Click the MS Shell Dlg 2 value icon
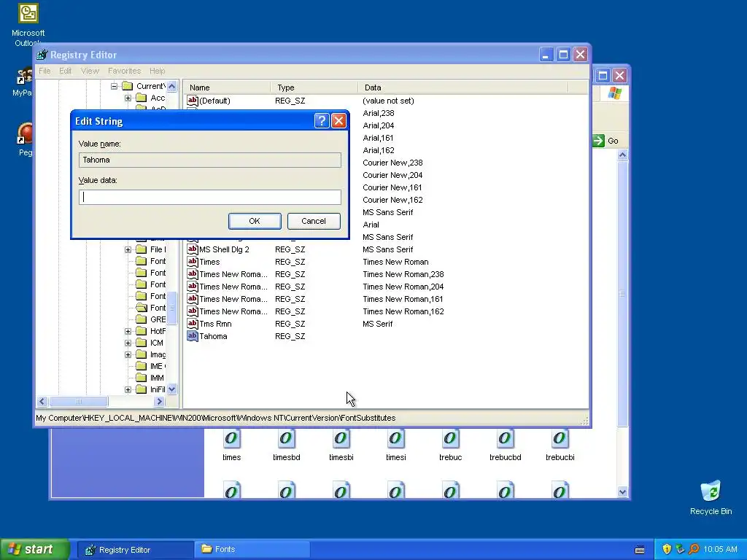The image size is (747, 560). pos(193,249)
